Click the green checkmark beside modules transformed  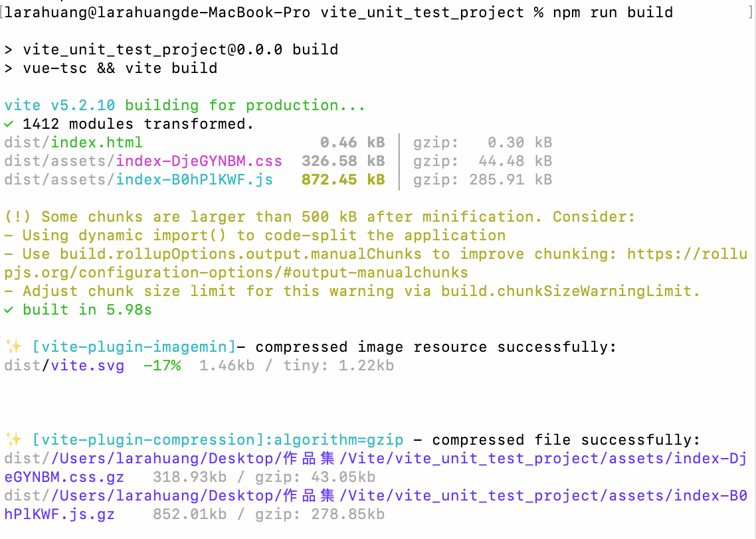tap(8, 124)
